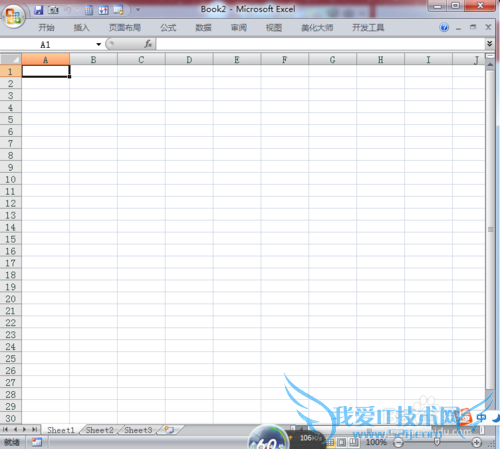Screen dimensions: 500x449
Task: Switch to Sheet2 tab
Action: (99, 430)
